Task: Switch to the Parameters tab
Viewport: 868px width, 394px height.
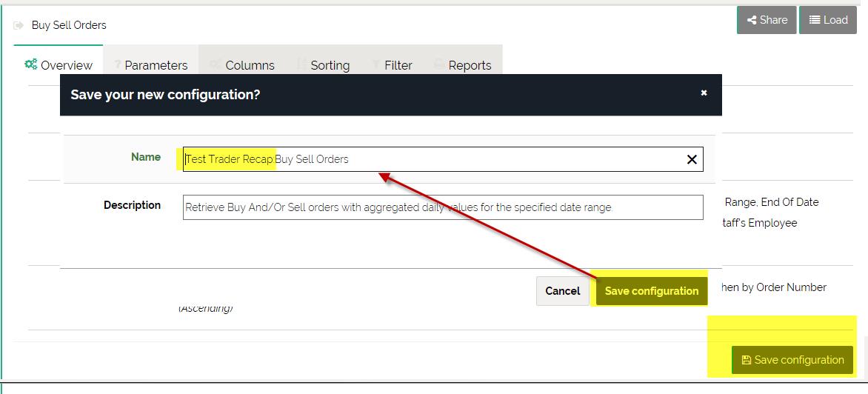Action: pos(151,65)
